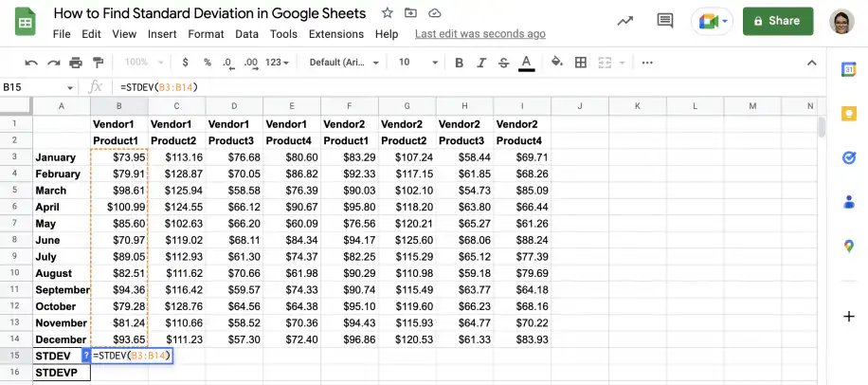Click the green Share button
Viewport: 868px width, 385px height.
pyautogui.click(x=778, y=21)
